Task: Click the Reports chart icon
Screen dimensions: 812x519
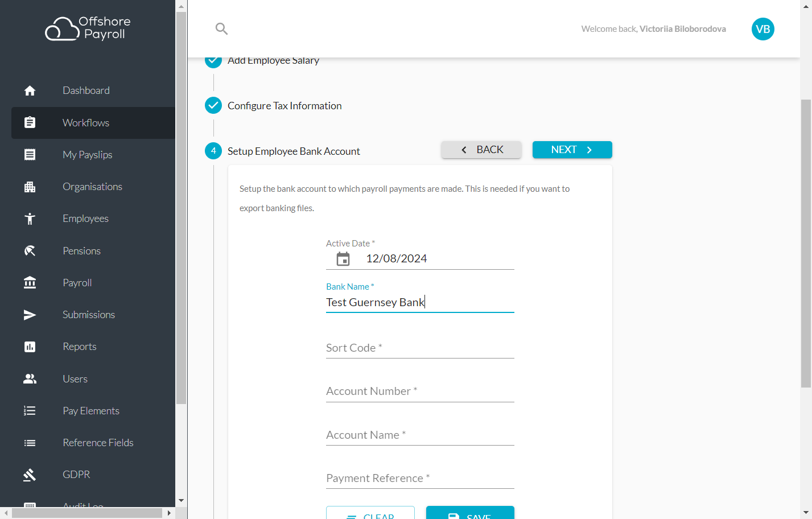Action: [30, 347]
